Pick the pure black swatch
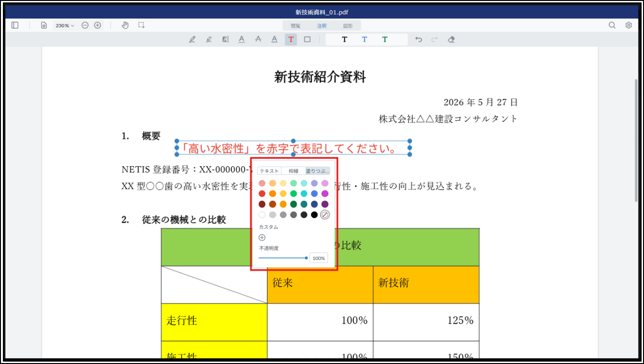The image size is (644, 364). 314,215
